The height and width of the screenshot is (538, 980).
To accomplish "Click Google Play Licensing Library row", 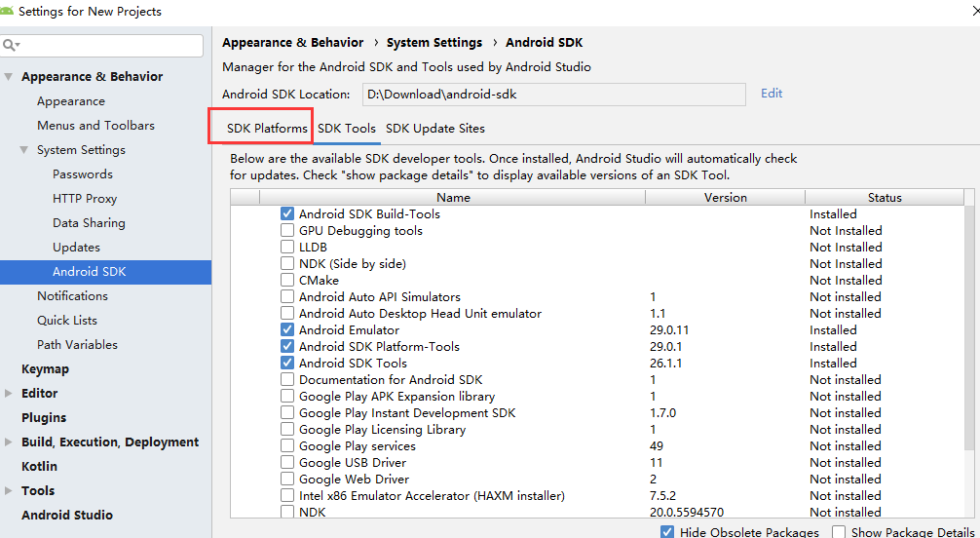I will tap(597, 430).
